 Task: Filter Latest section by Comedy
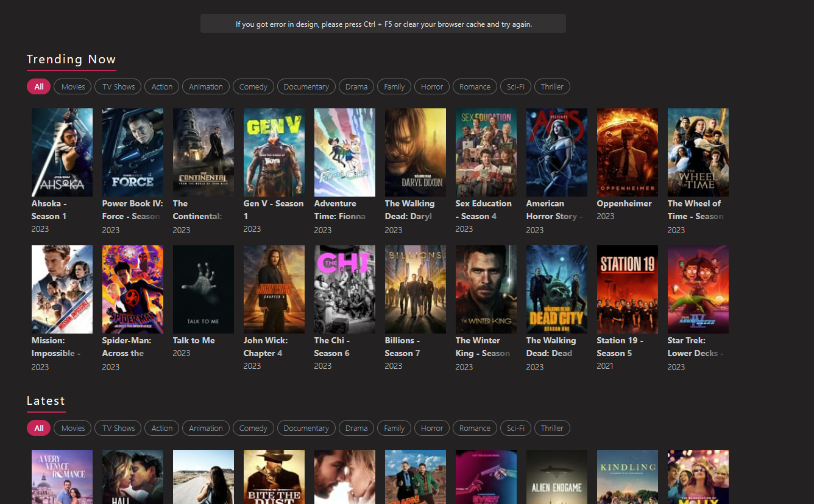(253, 428)
